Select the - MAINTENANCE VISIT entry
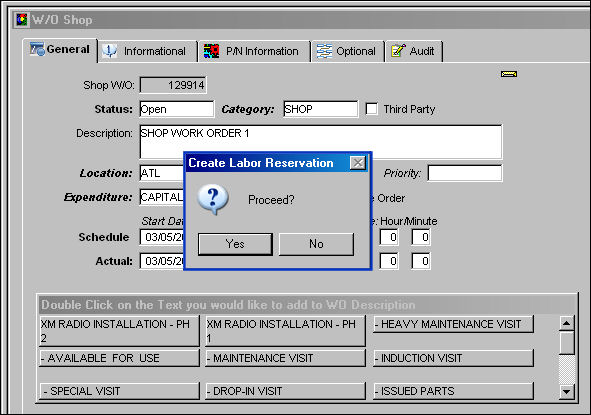Screen dimensions: 591x415 285,358
